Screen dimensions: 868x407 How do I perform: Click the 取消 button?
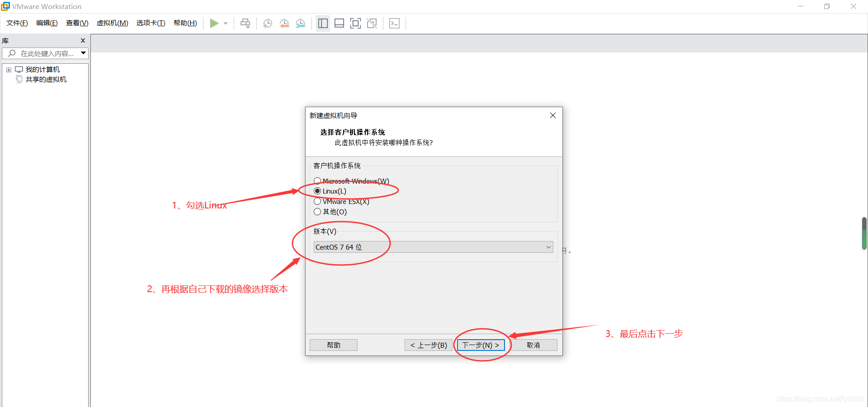(x=533, y=345)
